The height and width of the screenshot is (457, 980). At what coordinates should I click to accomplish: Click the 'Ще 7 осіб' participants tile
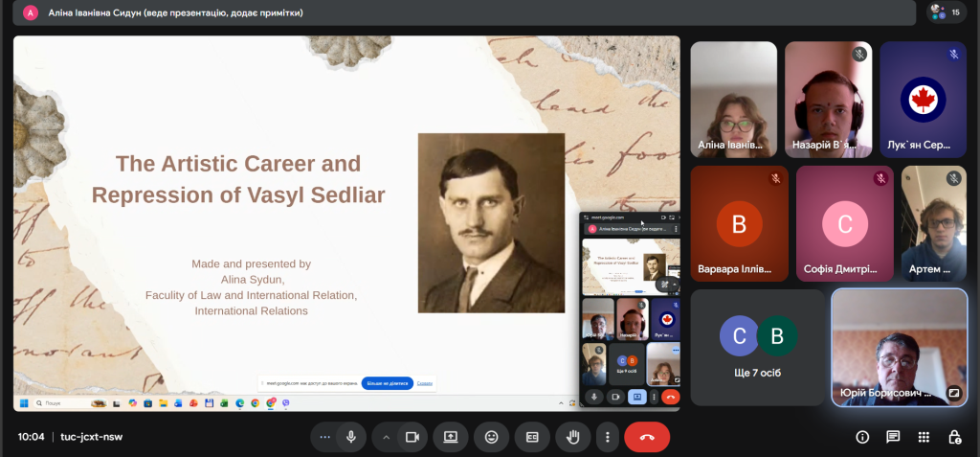(757, 347)
